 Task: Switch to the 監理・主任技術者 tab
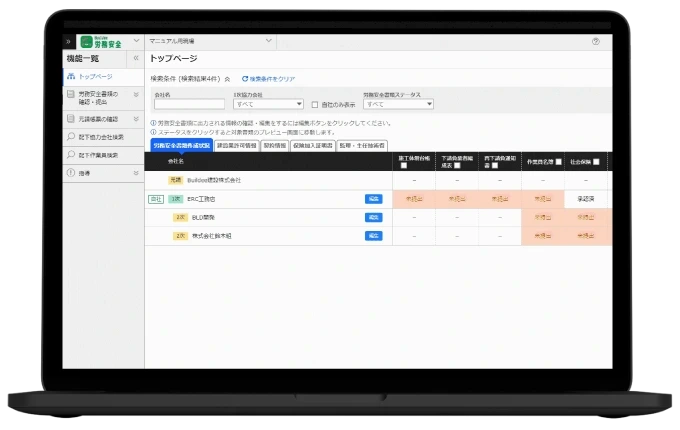pyautogui.click(x=362, y=146)
